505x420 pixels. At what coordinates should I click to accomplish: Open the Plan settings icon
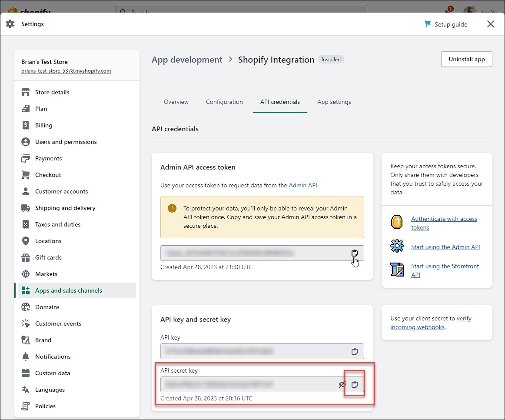click(x=26, y=109)
